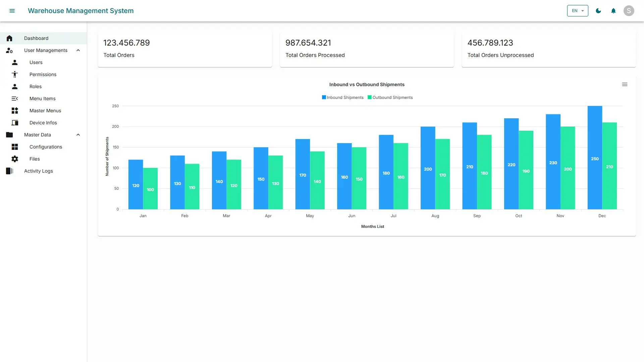This screenshot has width=644, height=362.
Task: Collapse the Master Data section
Action: coord(78,135)
